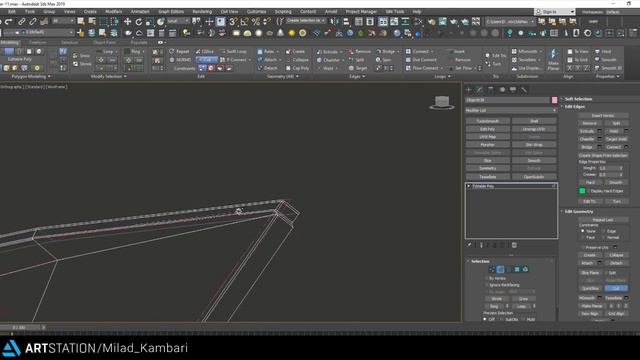This screenshot has width=640, height=360.
Task: Click the Redo arrow icon
Action: click(8, 22)
